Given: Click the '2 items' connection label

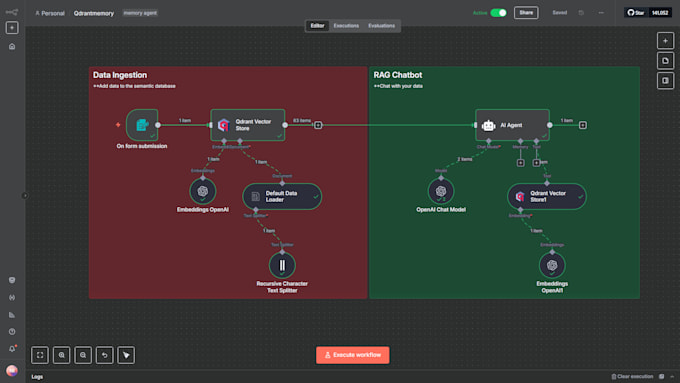Looking at the screenshot, I should [464, 159].
